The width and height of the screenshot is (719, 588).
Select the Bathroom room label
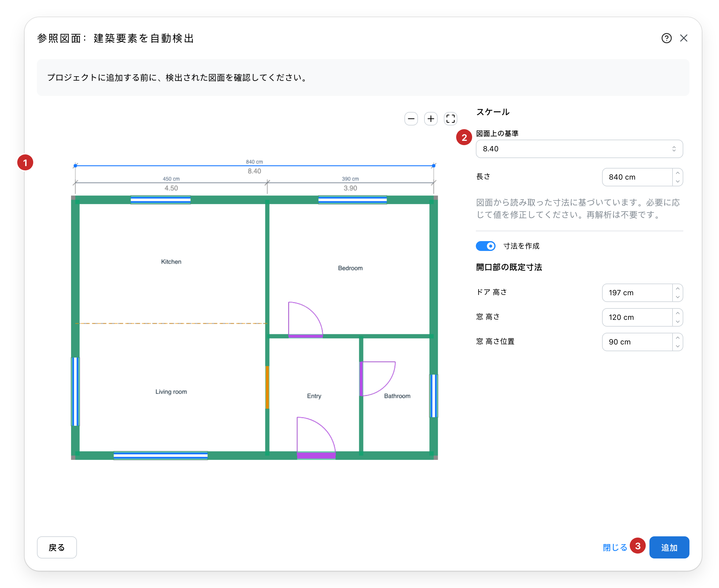tap(397, 396)
